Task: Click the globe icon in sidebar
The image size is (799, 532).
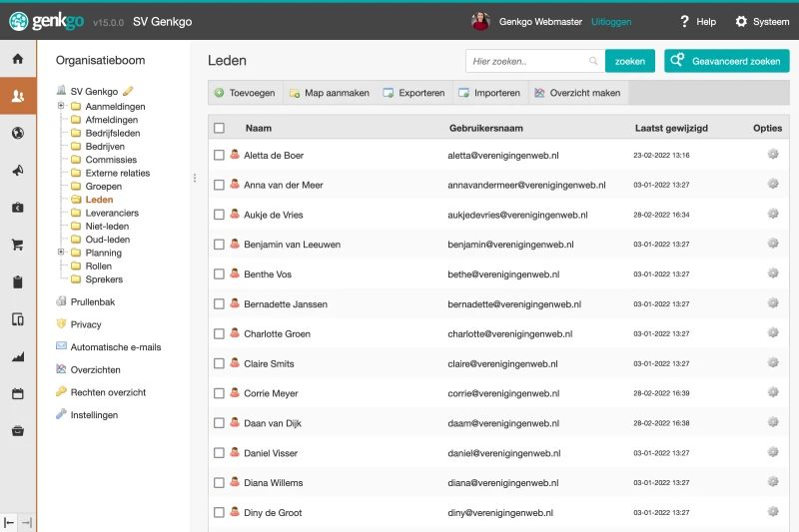Action: [x=17, y=134]
